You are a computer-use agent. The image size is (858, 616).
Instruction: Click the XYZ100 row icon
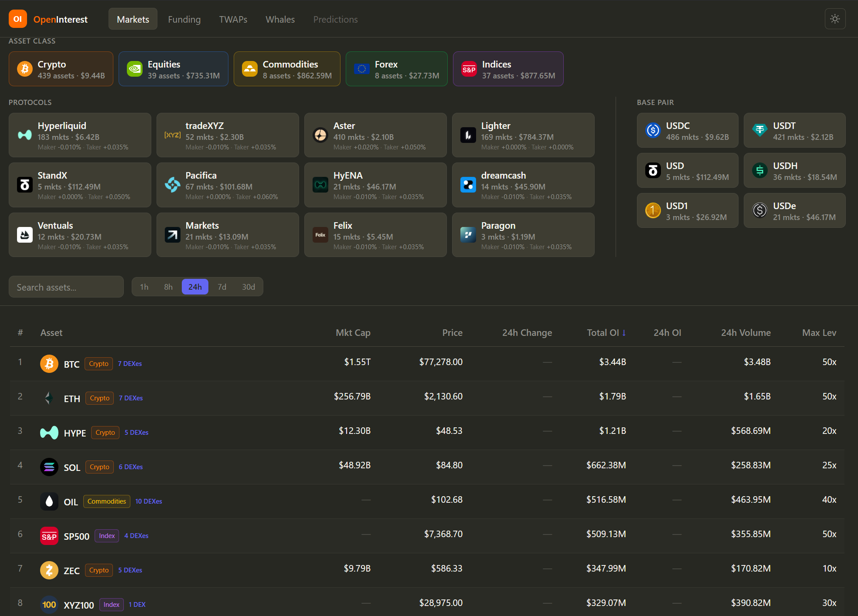pyautogui.click(x=49, y=604)
